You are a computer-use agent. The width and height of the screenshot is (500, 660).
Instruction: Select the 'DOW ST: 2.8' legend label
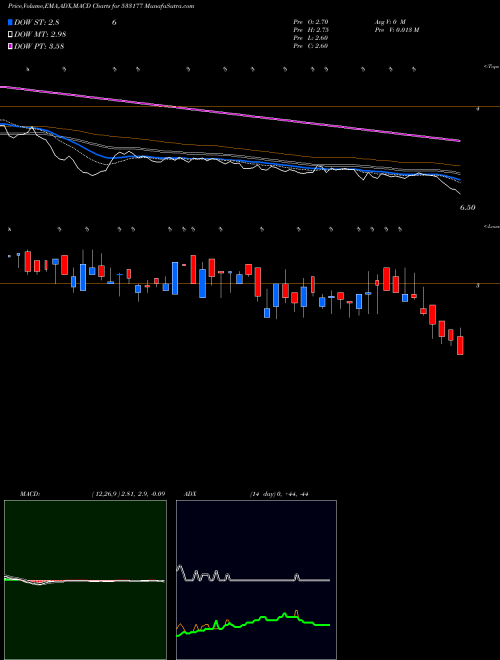point(36,22)
